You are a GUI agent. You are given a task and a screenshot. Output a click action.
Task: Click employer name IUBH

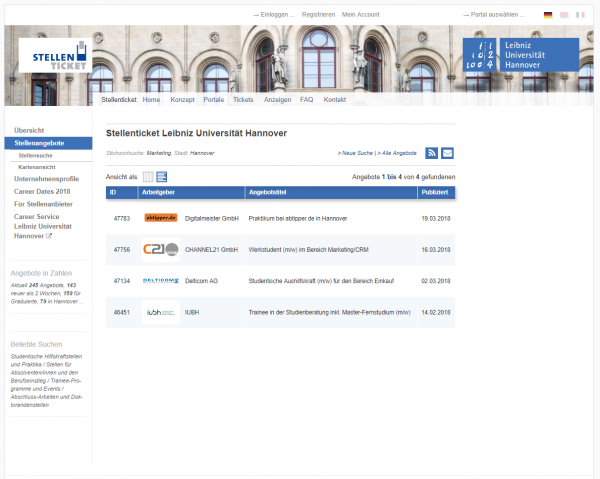click(192, 312)
